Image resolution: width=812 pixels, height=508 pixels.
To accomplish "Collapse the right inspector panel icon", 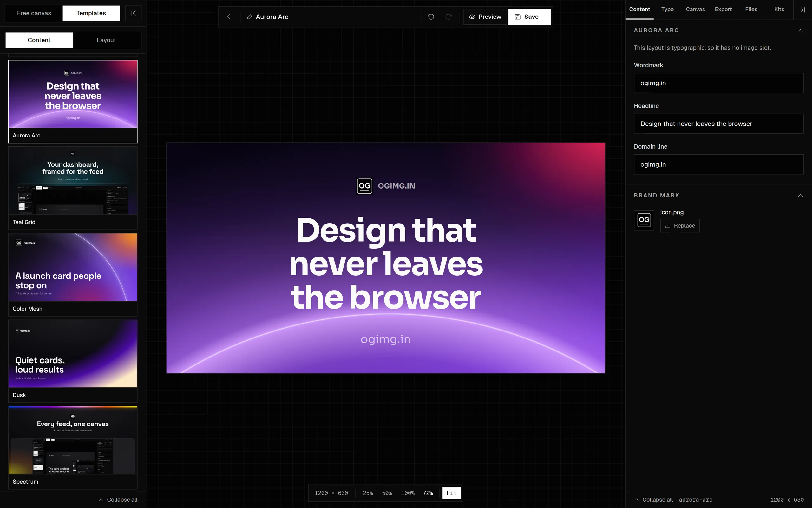I will tap(802, 10).
